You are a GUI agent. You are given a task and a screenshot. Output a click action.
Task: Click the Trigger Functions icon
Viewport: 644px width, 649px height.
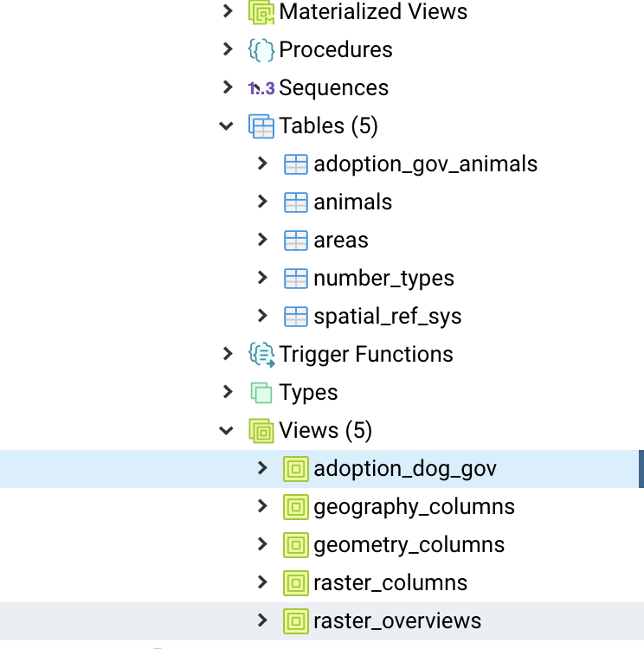[x=261, y=355]
